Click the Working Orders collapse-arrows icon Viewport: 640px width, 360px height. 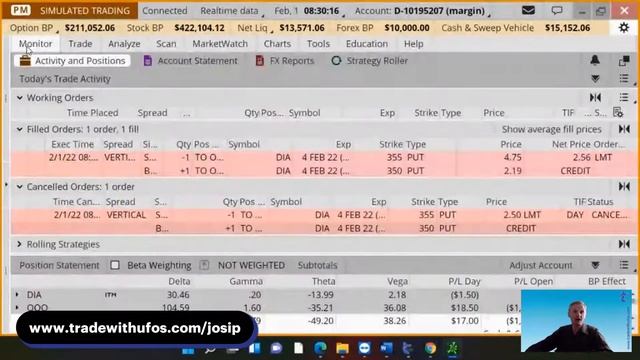coord(595,98)
